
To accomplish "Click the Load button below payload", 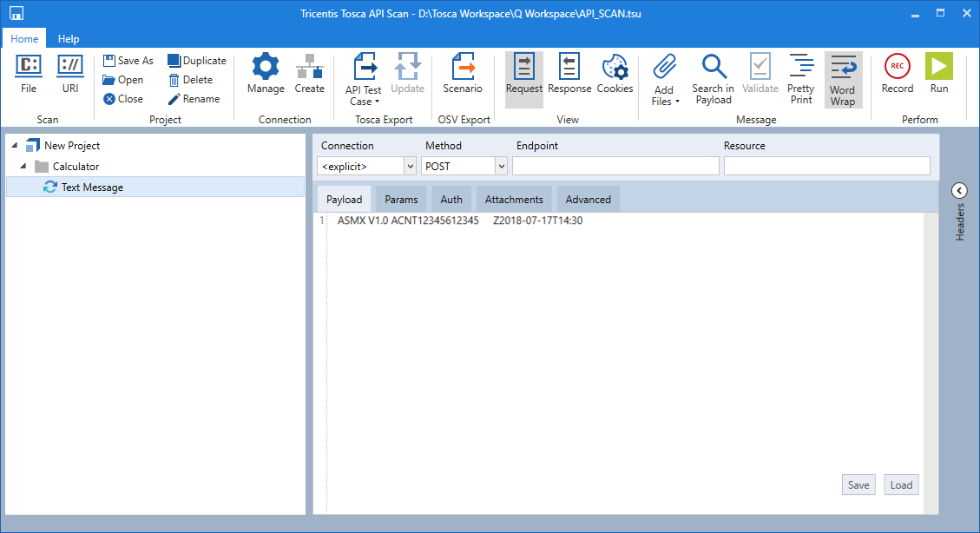I will point(901,485).
